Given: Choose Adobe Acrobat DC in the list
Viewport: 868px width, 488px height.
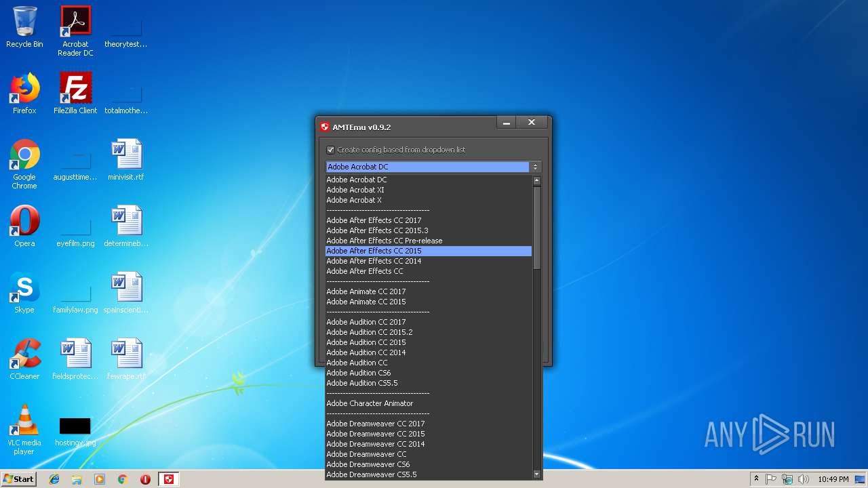Looking at the screenshot, I should 429,180.
